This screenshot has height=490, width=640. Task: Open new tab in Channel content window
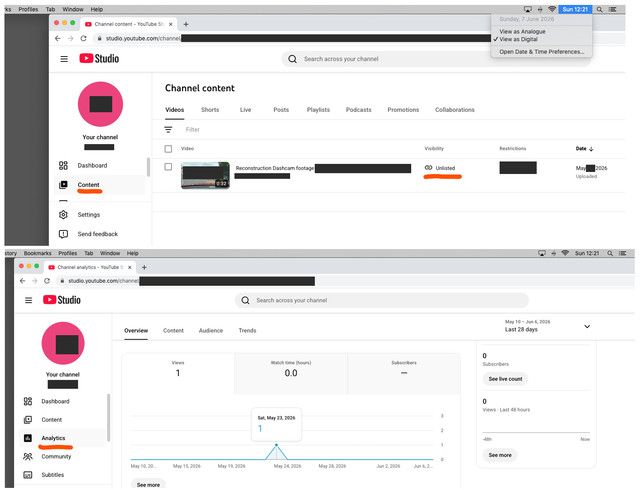186,24
